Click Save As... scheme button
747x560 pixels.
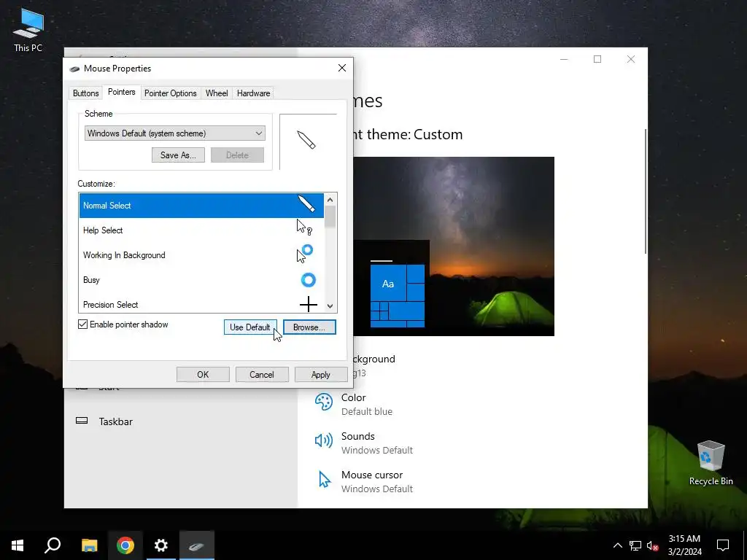pyautogui.click(x=178, y=155)
